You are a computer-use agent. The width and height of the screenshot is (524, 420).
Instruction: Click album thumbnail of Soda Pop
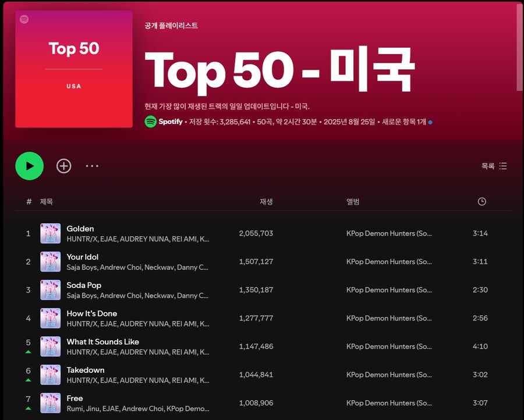coord(51,290)
